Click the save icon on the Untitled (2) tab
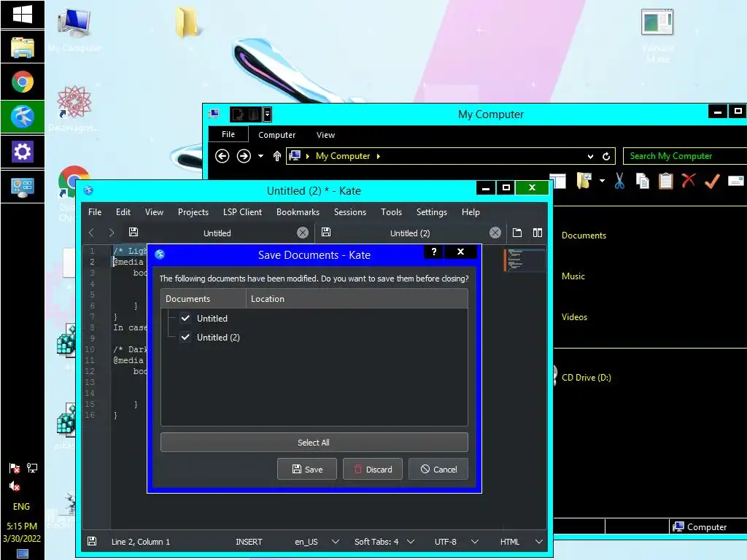The height and width of the screenshot is (560, 747). coord(326,232)
